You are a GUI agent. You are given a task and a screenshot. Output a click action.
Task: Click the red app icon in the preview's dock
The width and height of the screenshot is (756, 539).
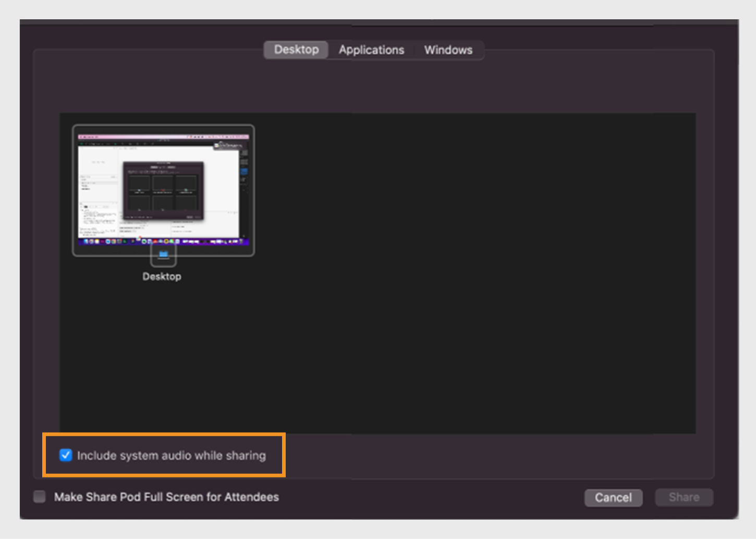click(155, 242)
